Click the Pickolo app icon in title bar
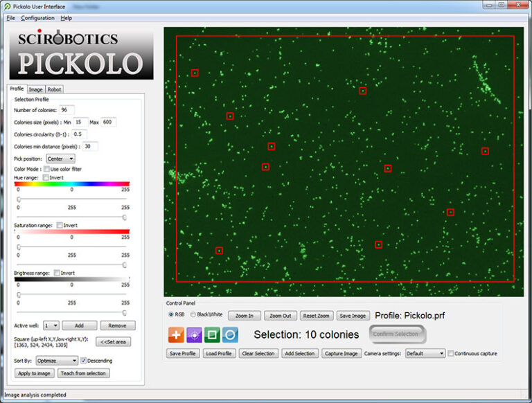 tap(8, 6)
